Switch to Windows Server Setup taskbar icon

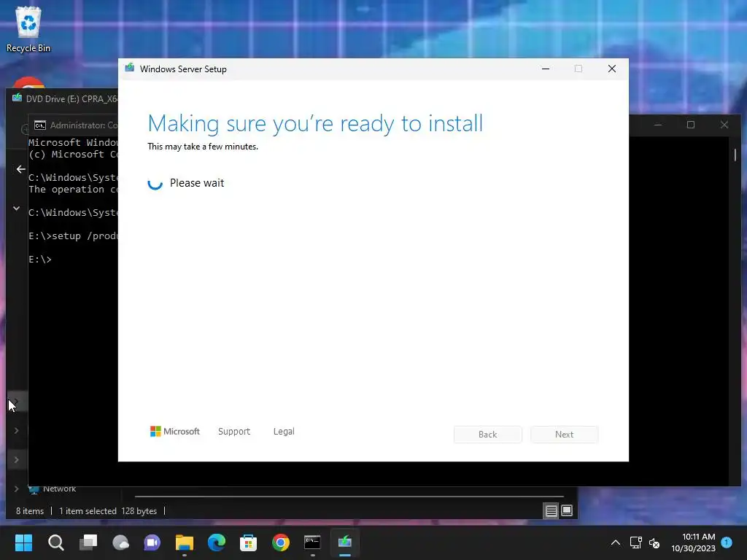click(344, 542)
